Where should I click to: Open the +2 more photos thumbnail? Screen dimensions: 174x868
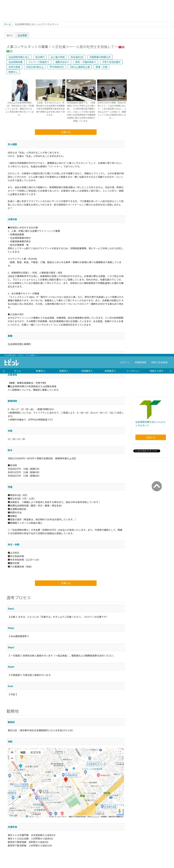click(x=112, y=90)
